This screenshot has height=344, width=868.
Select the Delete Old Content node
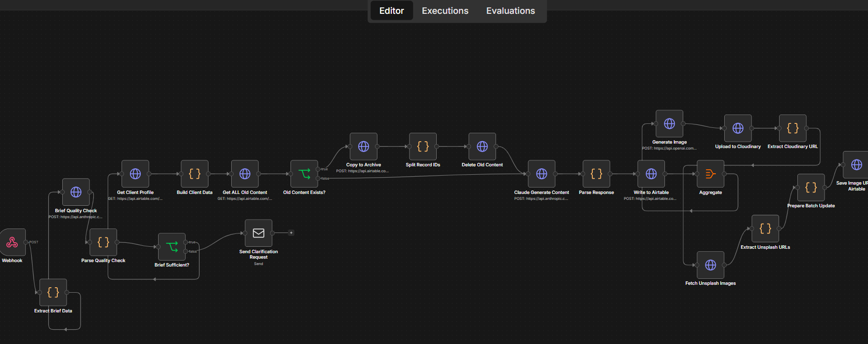(x=482, y=147)
